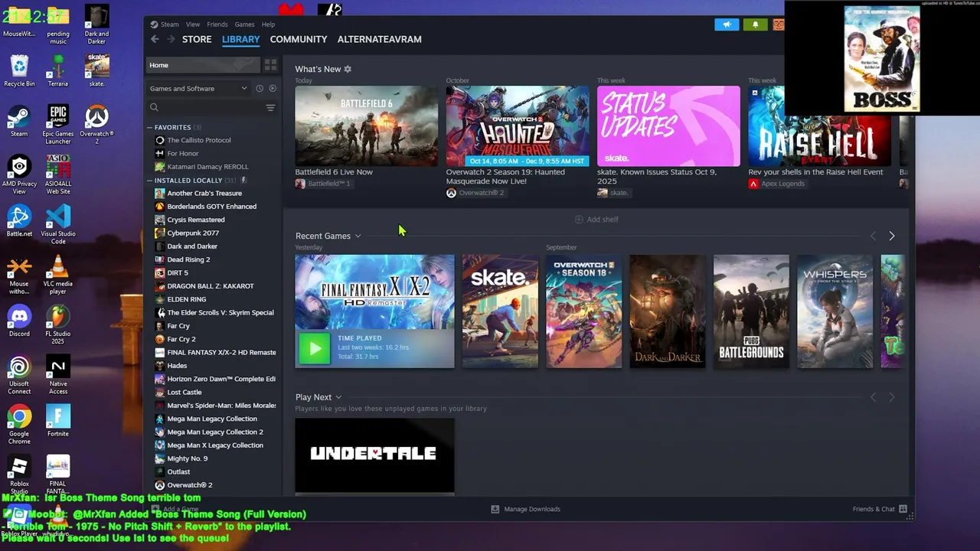Screen dimensions: 980x551
Task: Select ELDEN RING in the library list
Action: click(186, 299)
